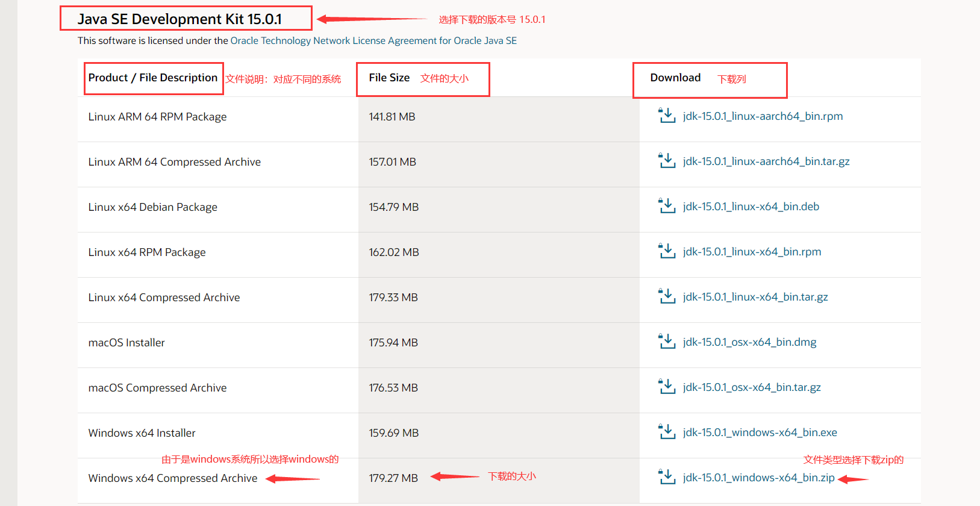980x506 pixels.
Task: Click the 179.33 MB file size
Action: click(x=393, y=298)
